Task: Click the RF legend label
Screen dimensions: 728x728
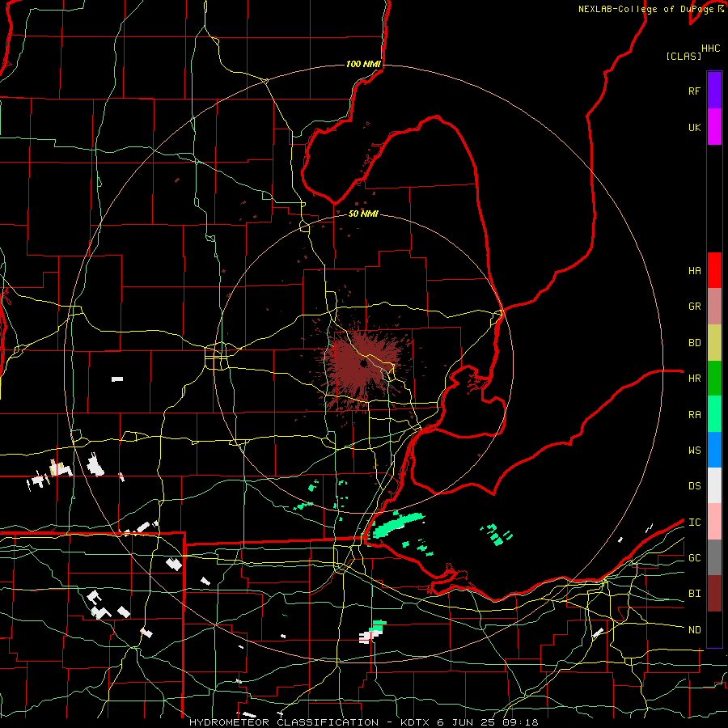Action: coord(694,91)
